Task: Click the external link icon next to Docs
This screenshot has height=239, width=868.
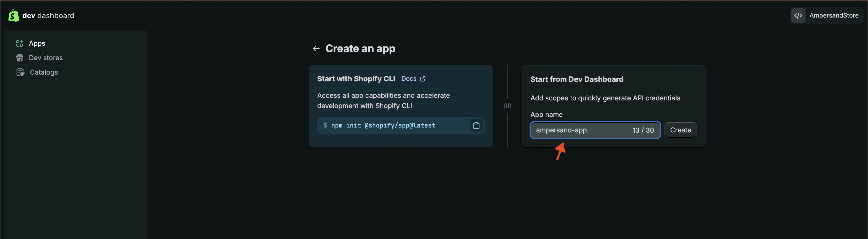Action: 423,78
